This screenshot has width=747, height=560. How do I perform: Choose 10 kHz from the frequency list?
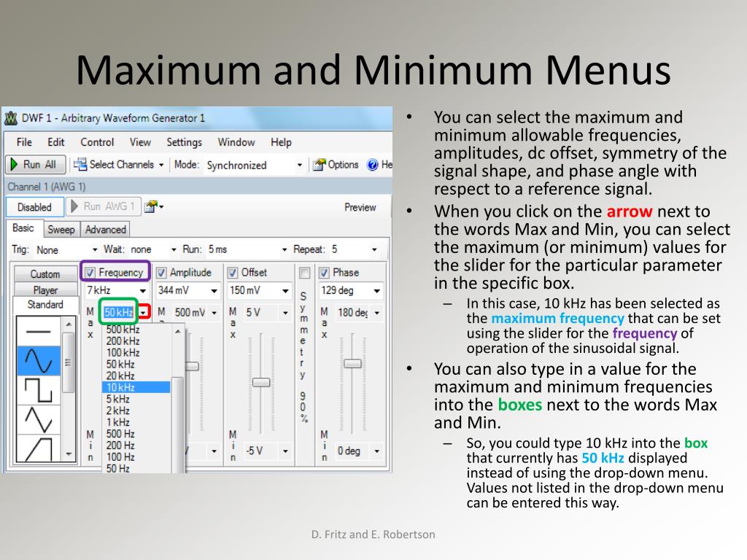point(136,387)
